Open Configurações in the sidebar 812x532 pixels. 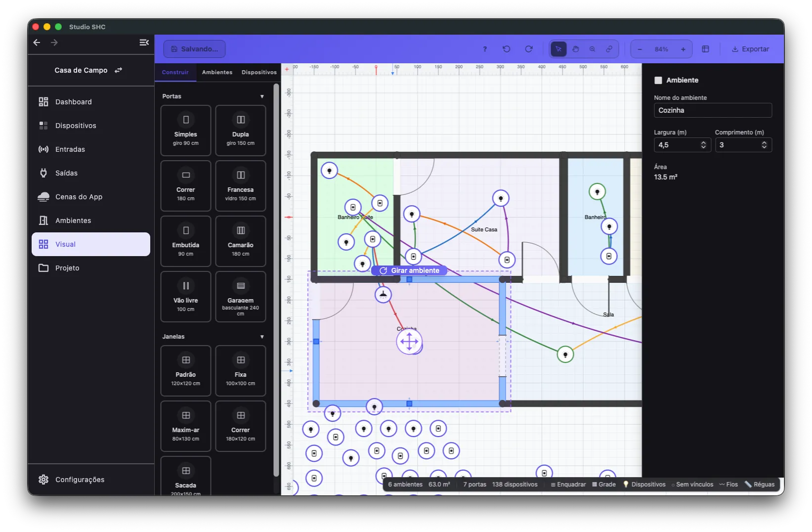tap(91, 480)
